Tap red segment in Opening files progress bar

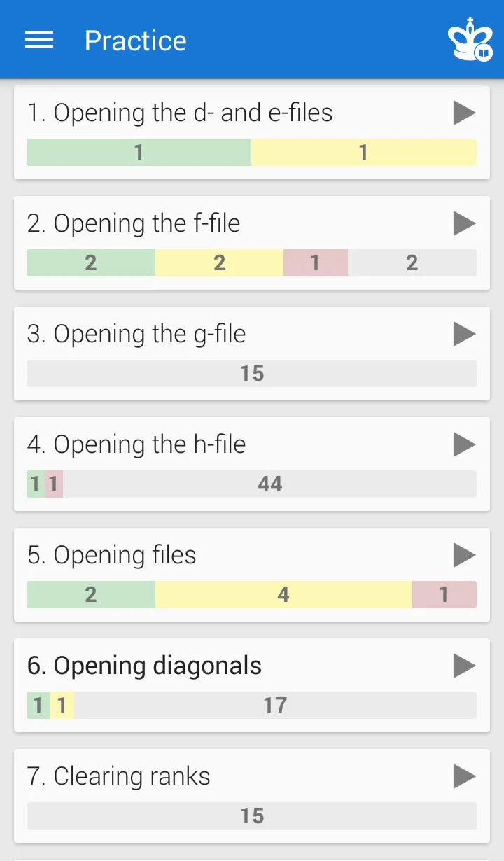tap(444, 595)
